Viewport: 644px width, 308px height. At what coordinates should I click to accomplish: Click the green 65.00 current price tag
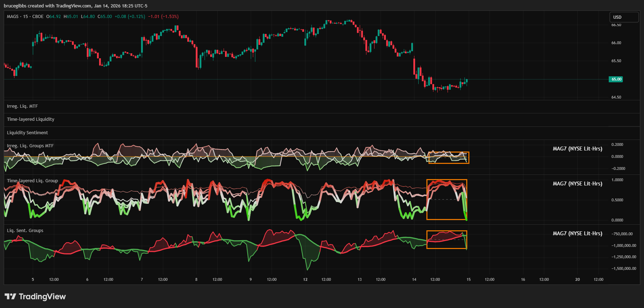[x=616, y=79]
